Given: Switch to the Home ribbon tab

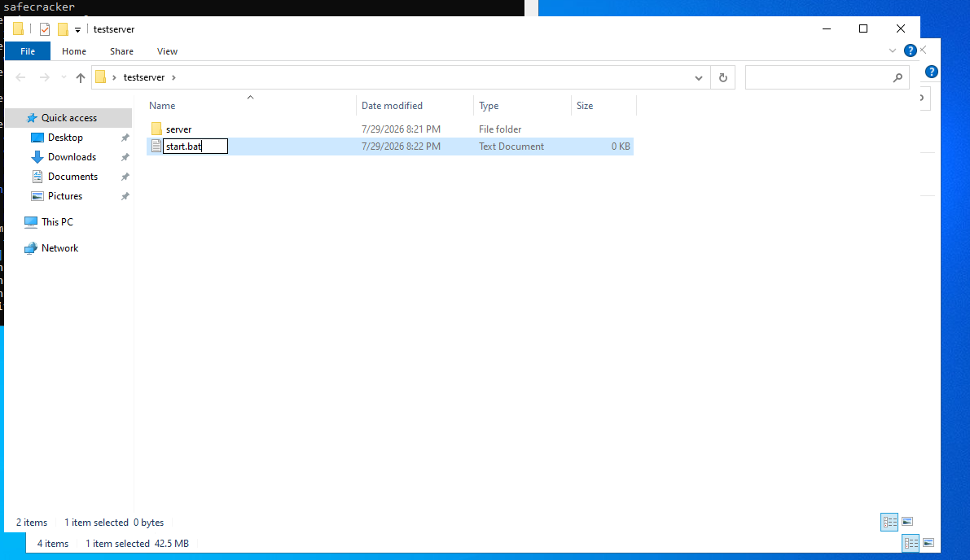Looking at the screenshot, I should pyautogui.click(x=73, y=51).
